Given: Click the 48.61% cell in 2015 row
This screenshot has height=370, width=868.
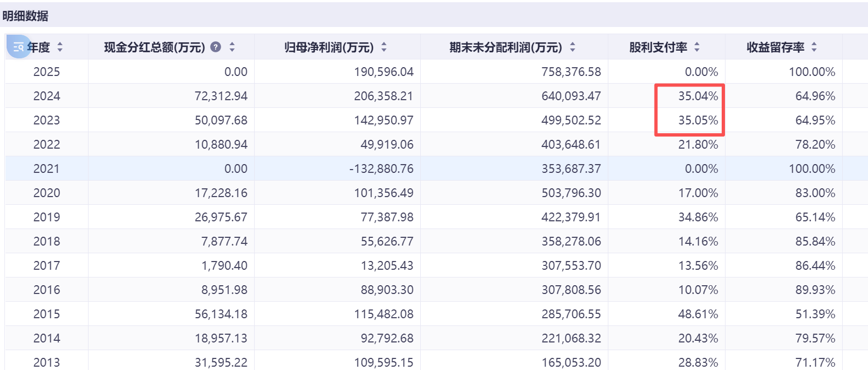Looking at the screenshot, I should (697, 314).
